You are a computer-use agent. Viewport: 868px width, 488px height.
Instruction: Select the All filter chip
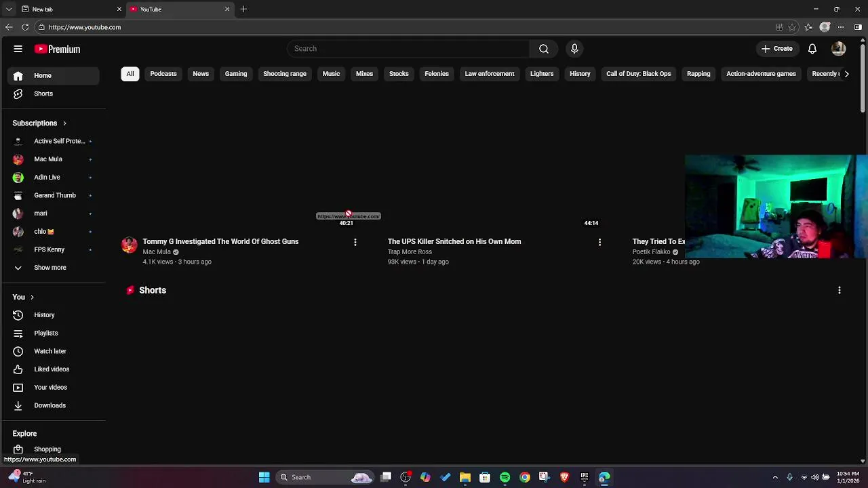pos(130,74)
